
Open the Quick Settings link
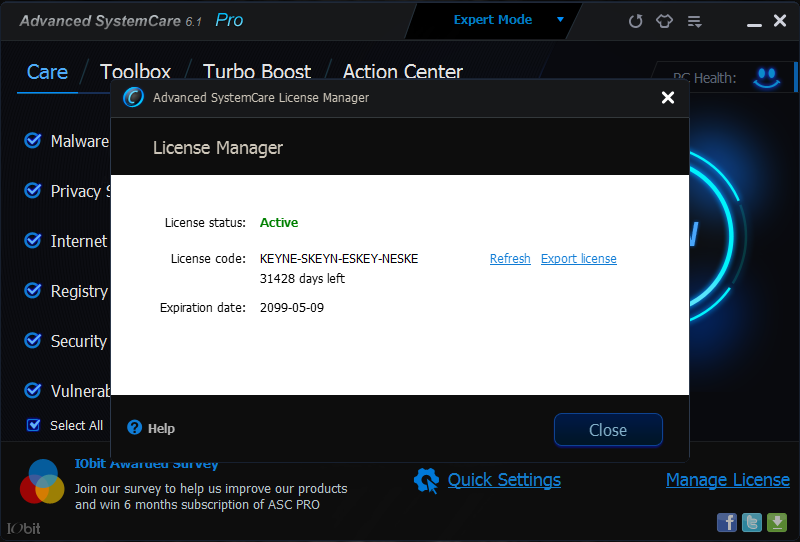[504, 480]
